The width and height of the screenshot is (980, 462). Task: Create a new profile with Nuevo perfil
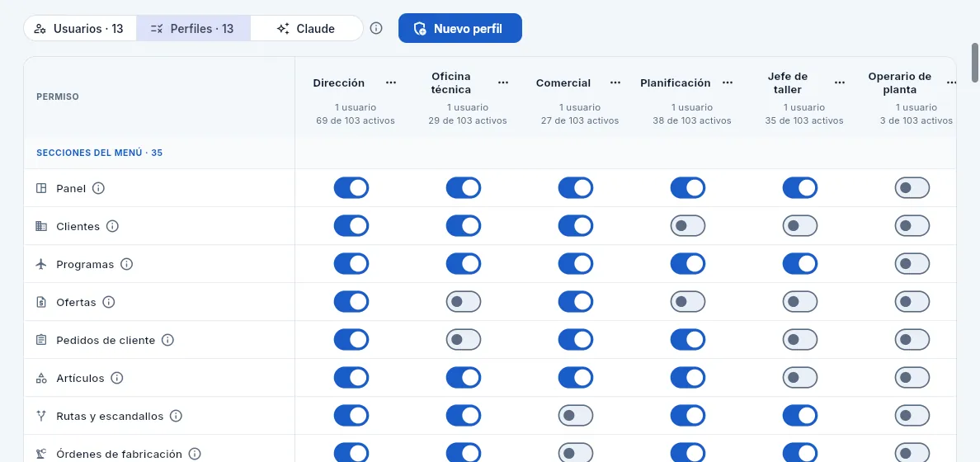[460, 28]
